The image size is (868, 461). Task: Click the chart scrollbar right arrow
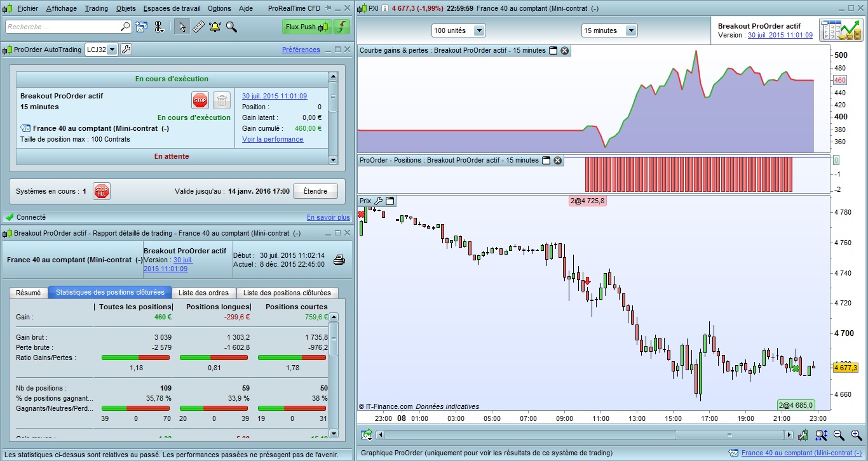(x=789, y=435)
